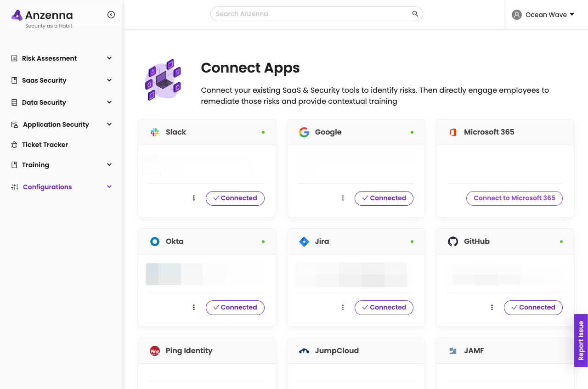
Task: Click the Jira logo icon
Action: point(304,242)
